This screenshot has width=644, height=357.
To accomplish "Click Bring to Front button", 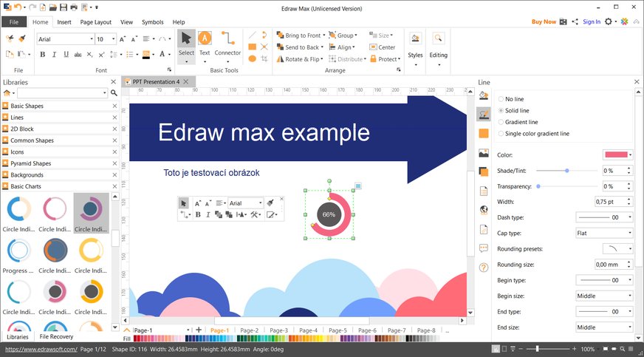I will click(x=303, y=35).
